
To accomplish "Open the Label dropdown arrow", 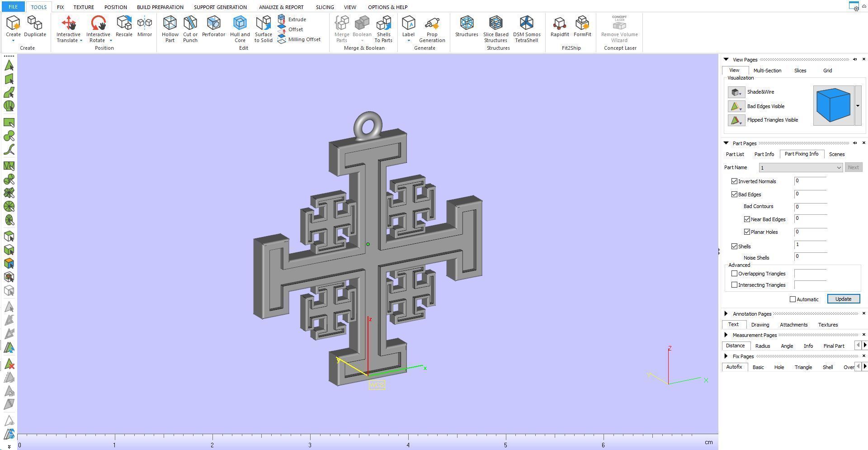I will click(x=408, y=41).
